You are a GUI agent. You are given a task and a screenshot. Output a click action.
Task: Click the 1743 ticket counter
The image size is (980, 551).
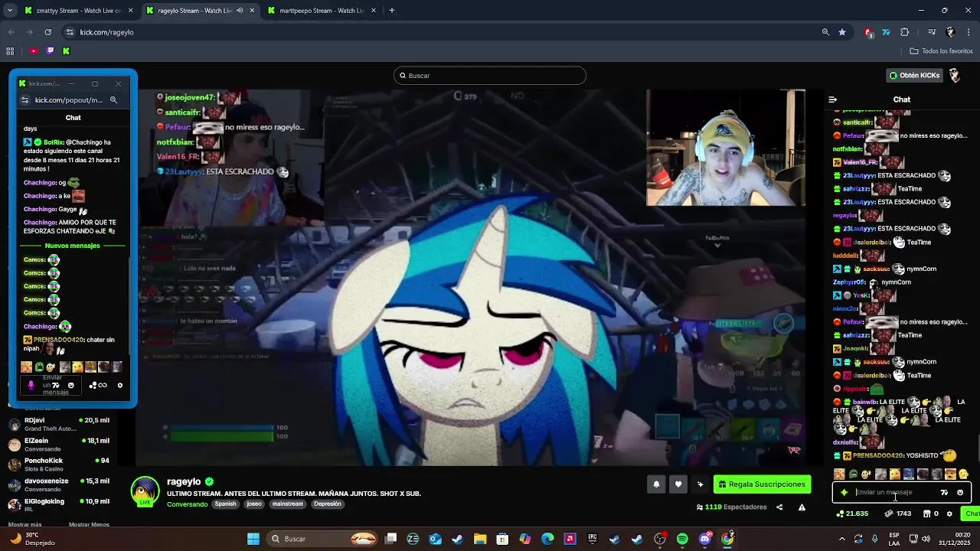898,514
